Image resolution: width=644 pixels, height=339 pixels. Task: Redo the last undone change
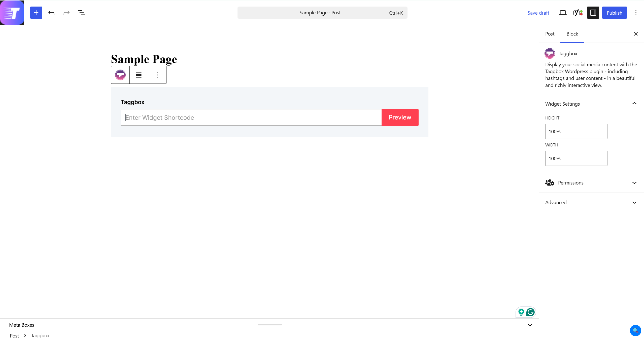[x=66, y=13]
